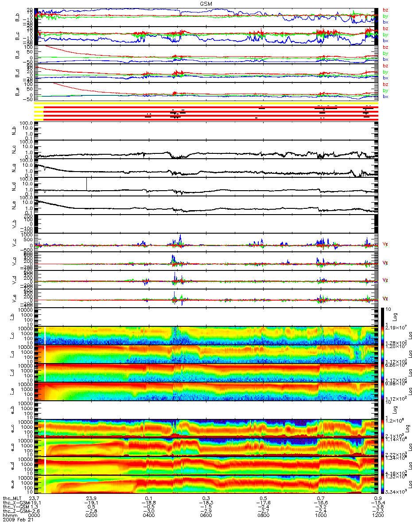The image size is (412, 532).
Task: Click the GSM title at the top
Action: [x=206, y=3]
